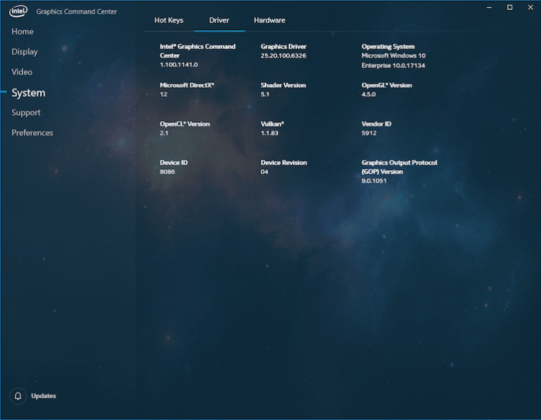The width and height of the screenshot is (541, 420).
Task: Click the GOP Version 9.0.1051 value
Action: (374, 180)
